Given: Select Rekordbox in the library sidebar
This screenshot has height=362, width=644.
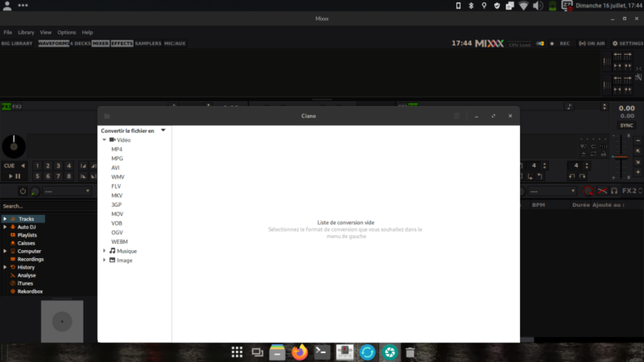Looking at the screenshot, I should pos(30,291).
